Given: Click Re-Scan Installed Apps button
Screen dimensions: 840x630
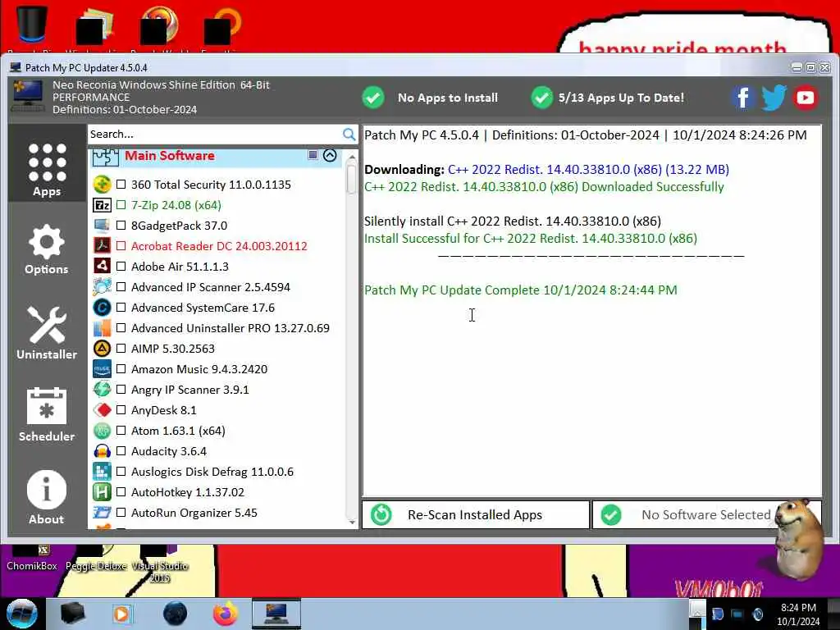Looking at the screenshot, I should 475,515.
